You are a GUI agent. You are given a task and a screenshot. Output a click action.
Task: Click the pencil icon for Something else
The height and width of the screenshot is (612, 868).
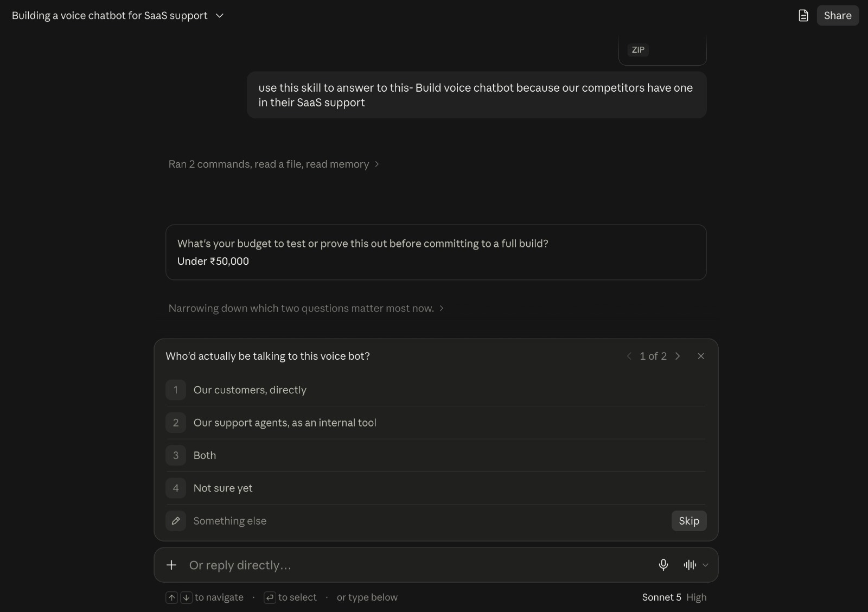[x=176, y=521]
